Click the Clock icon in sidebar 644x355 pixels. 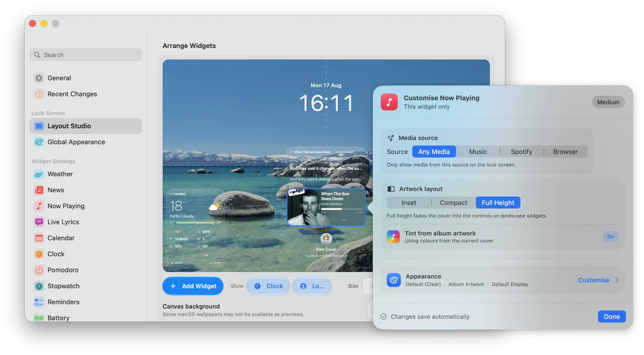coord(39,254)
